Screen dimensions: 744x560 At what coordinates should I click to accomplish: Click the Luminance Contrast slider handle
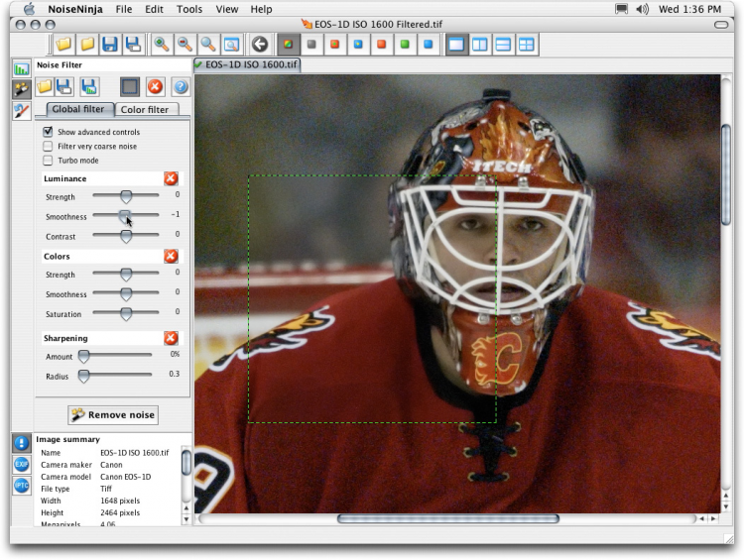pos(126,236)
